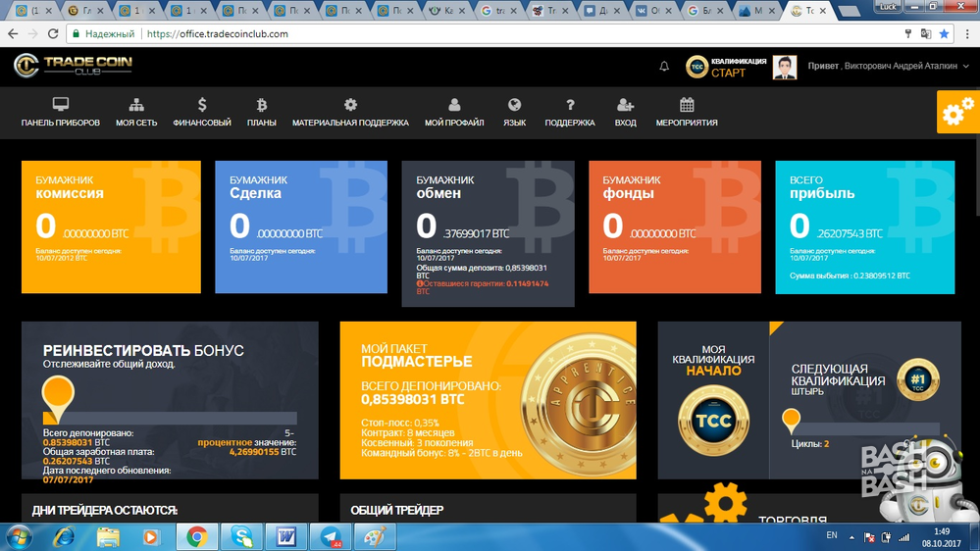Open the БУМАЖНИК обмен card

[489, 233]
